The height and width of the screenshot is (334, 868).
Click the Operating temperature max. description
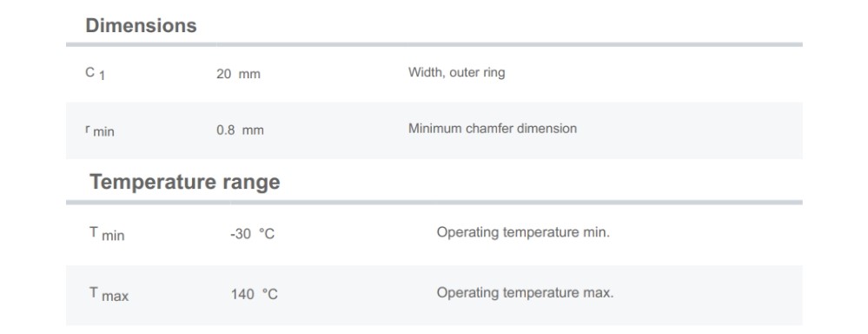(526, 292)
